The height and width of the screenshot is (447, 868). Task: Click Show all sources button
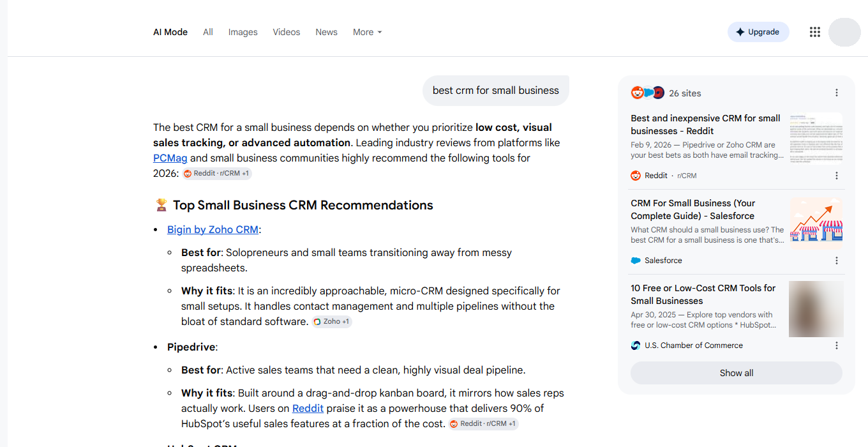coord(737,373)
